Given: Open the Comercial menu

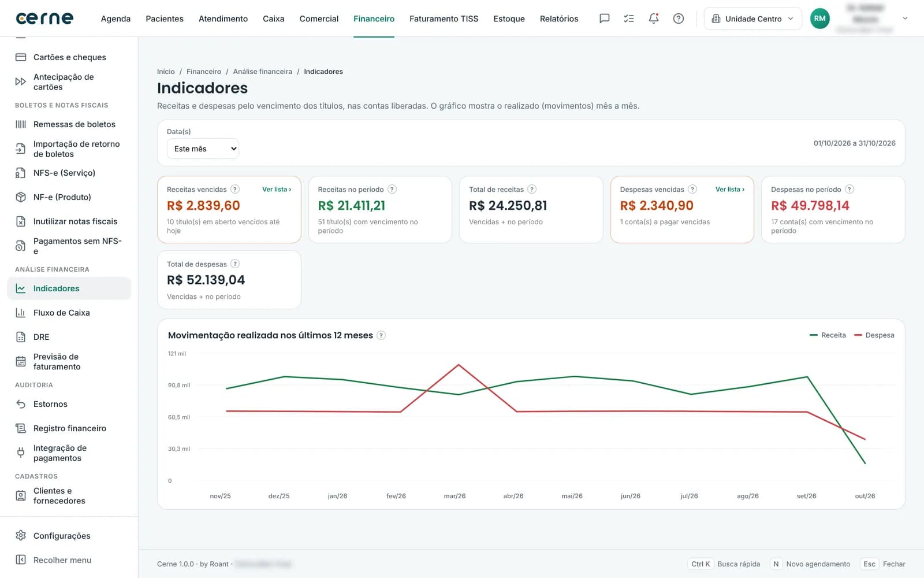Looking at the screenshot, I should 319,18.
